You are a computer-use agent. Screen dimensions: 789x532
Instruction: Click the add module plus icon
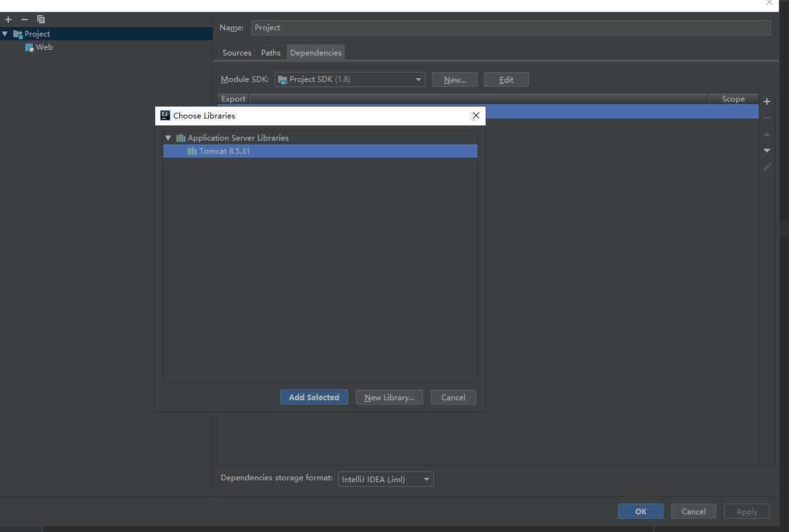point(8,20)
